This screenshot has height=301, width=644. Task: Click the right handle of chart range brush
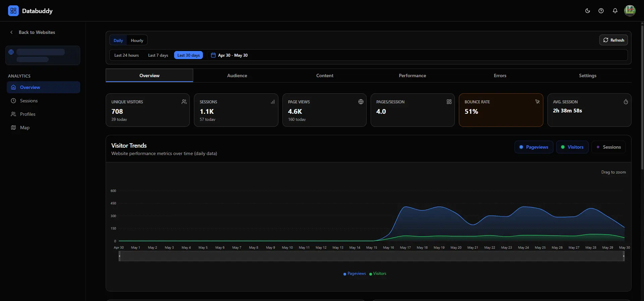[x=624, y=256]
